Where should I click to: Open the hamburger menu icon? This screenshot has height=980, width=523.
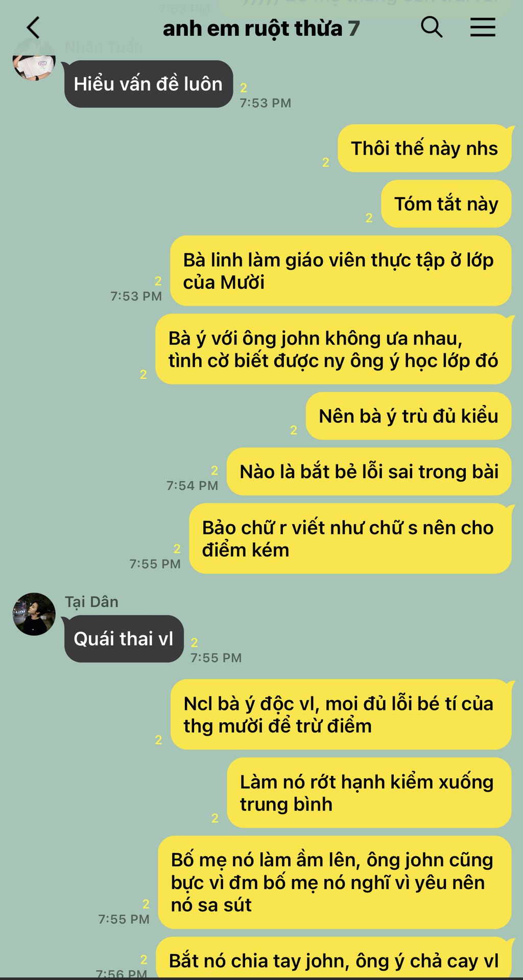[483, 27]
